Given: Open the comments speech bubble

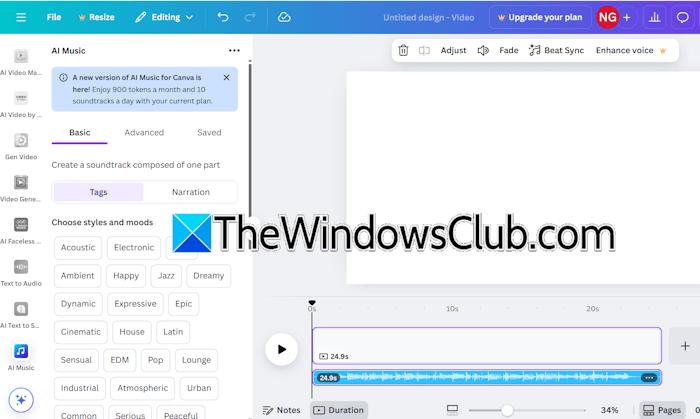Looking at the screenshot, I should [683, 17].
